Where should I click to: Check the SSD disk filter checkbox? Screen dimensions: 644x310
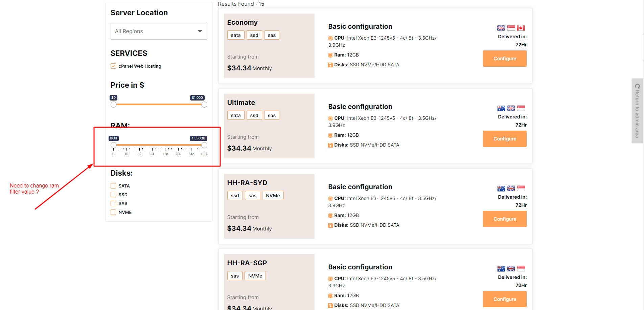coord(113,195)
